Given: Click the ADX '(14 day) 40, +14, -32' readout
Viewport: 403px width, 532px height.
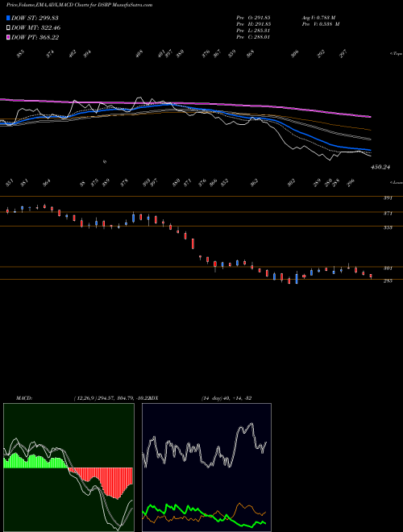Looking at the screenshot, I should click(x=226, y=398).
